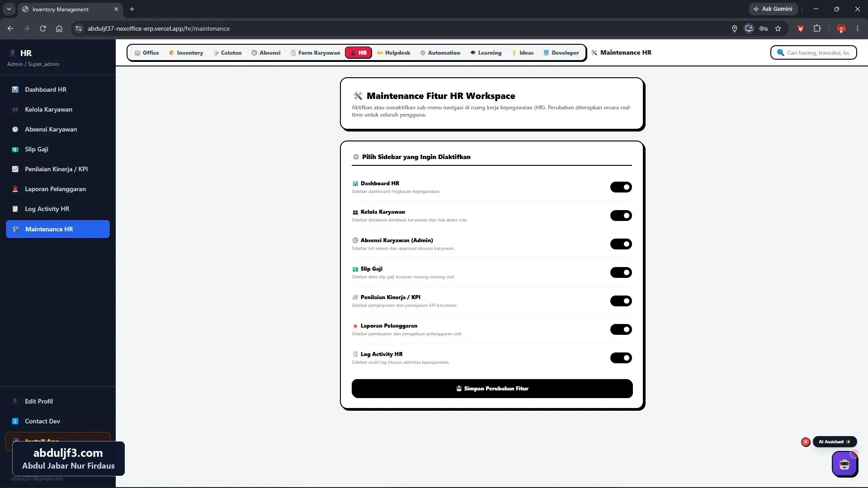Open the Form Karyawan tab
The height and width of the screenshot is (488, 868).
(x=315, y=53)
